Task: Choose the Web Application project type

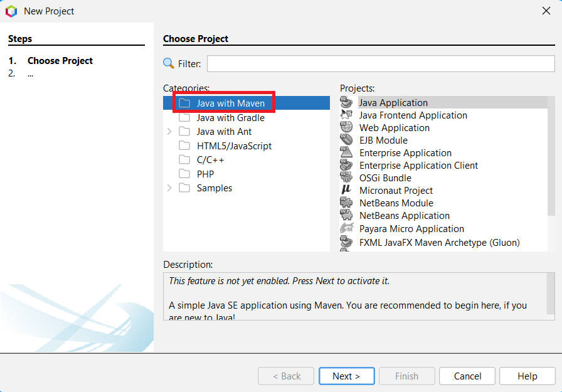Action: click(x=395, y=127)
